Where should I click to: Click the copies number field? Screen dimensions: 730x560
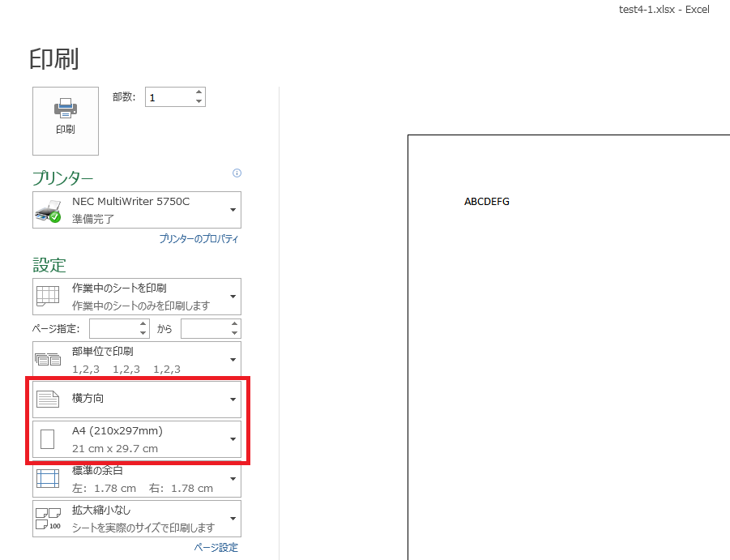pos(169,97)
